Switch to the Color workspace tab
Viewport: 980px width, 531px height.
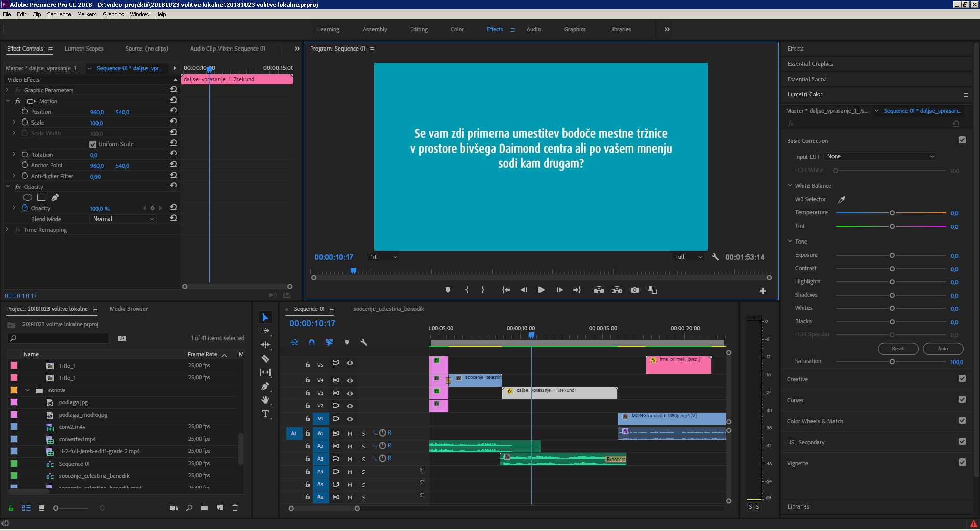457,29
